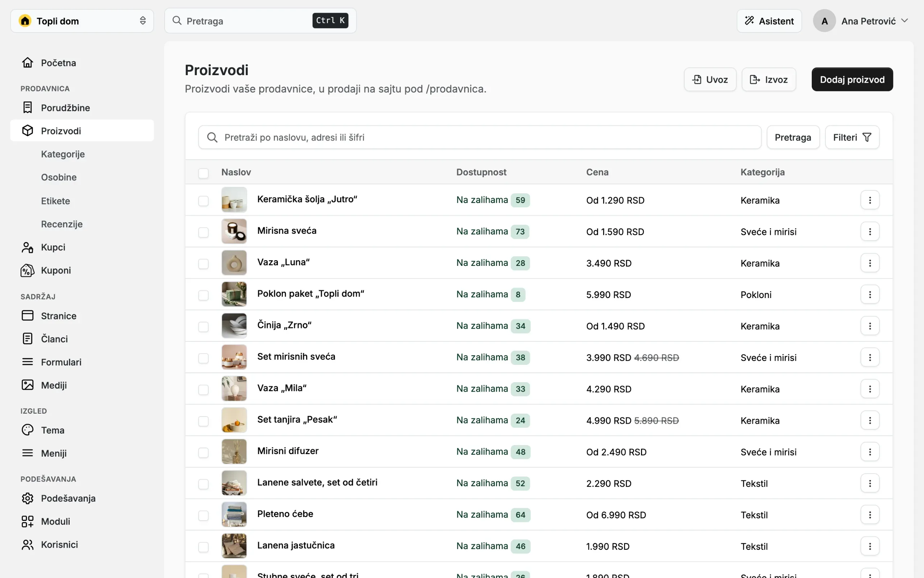Click the Mirisna sveća product thumbnail
This screenshot has height=578, width=924.
[234, 231]
